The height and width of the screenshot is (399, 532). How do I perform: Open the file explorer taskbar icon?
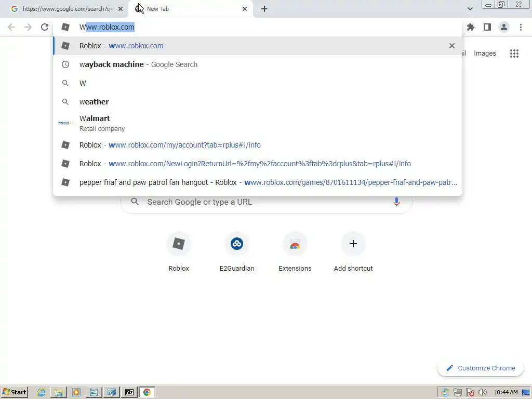click(59, 392)
